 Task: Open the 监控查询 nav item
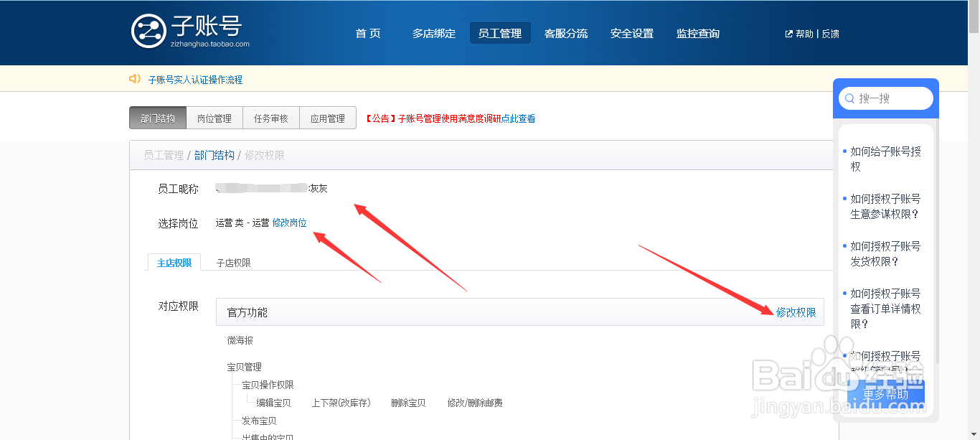point(698,34)
